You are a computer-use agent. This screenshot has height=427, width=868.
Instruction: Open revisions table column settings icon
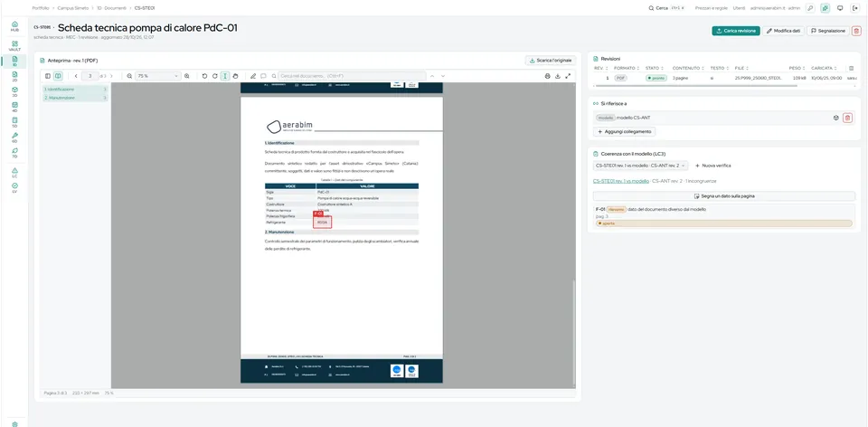coord(852,68)
